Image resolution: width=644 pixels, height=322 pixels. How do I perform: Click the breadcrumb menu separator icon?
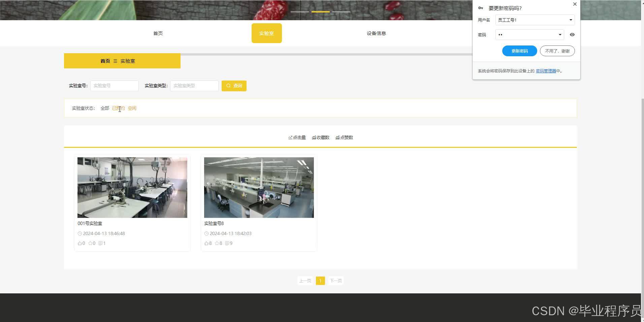coord(115,61)
